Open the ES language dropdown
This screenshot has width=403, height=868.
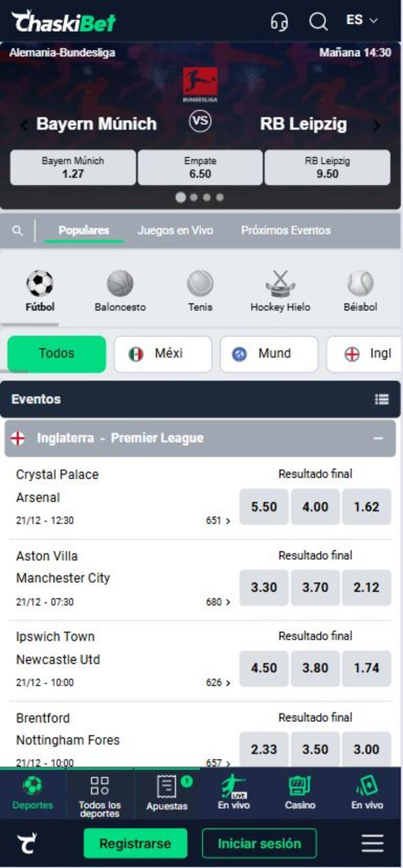coord(361,20)
